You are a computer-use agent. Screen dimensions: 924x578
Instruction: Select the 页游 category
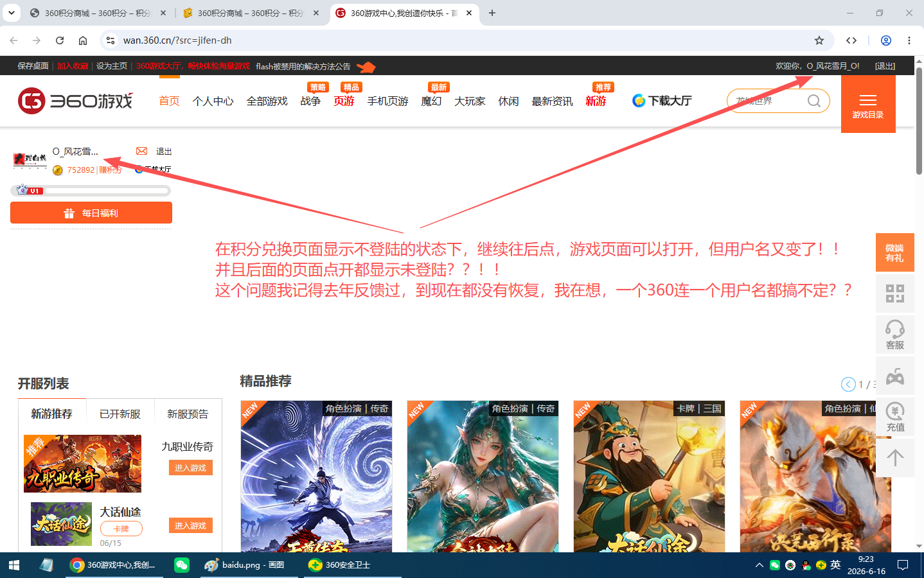pos(344,101)
